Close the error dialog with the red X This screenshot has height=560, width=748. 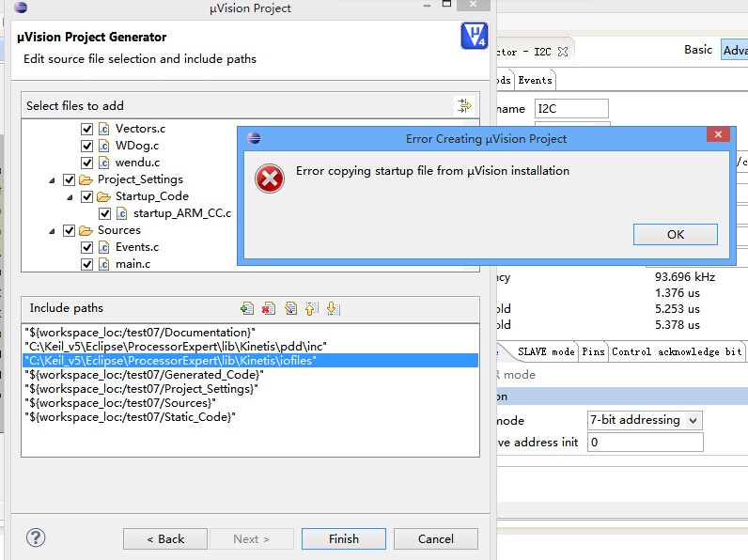(x=719, y=134)
